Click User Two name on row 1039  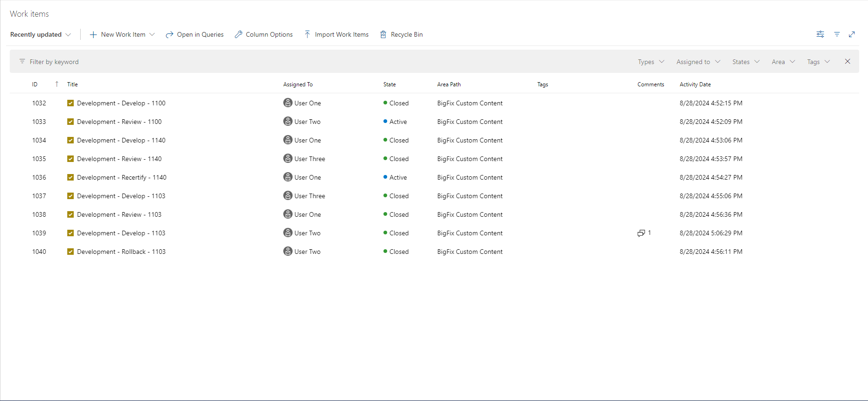(x=307, y=233)
